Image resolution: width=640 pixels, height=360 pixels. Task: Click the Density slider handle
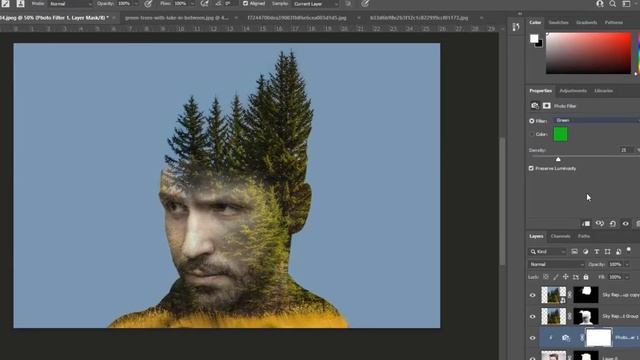point(558,159)
